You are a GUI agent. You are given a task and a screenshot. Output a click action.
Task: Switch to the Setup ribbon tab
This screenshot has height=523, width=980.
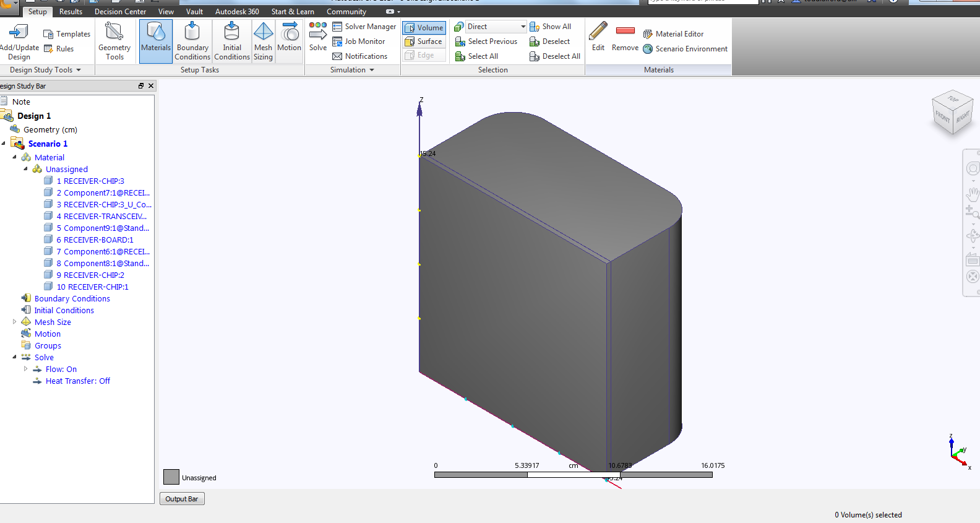[37, 12]
